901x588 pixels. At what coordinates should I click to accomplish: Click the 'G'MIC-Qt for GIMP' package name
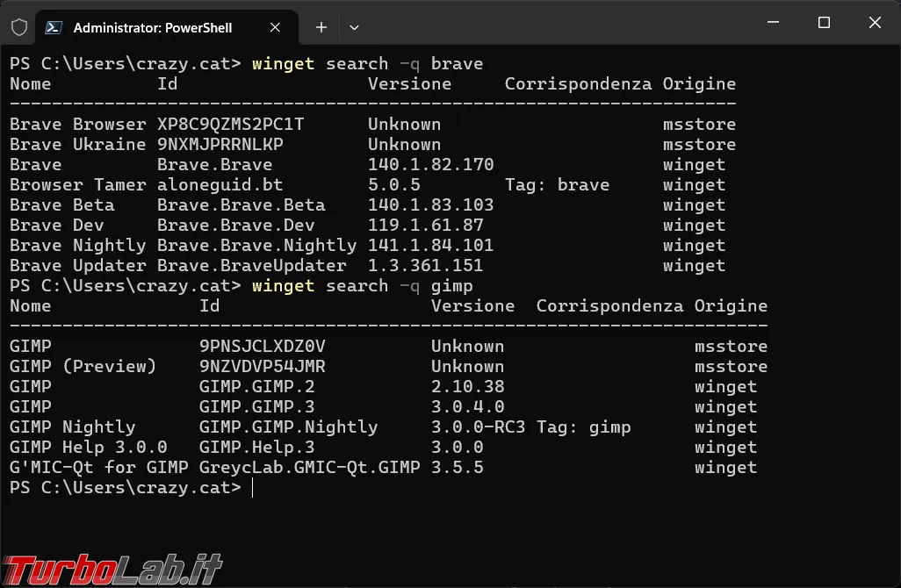pyautogui.click(x=99, y=468)
